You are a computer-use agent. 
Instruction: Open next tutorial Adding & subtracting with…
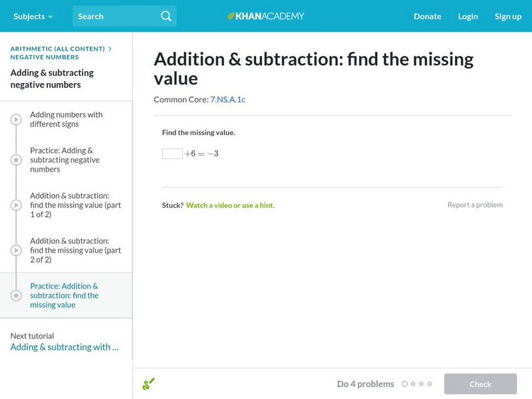click(x=65, y=347)
